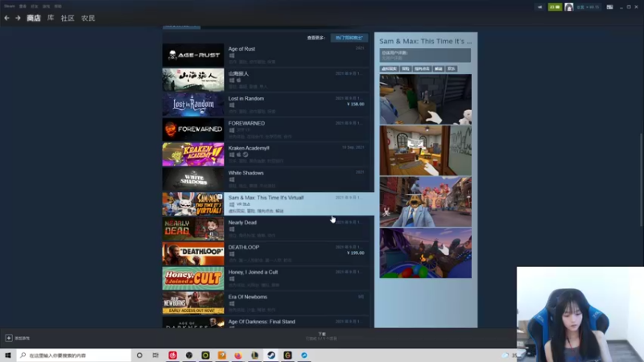Click the fourth tag 解谜 in preview panel

click(x=438, y=69)
